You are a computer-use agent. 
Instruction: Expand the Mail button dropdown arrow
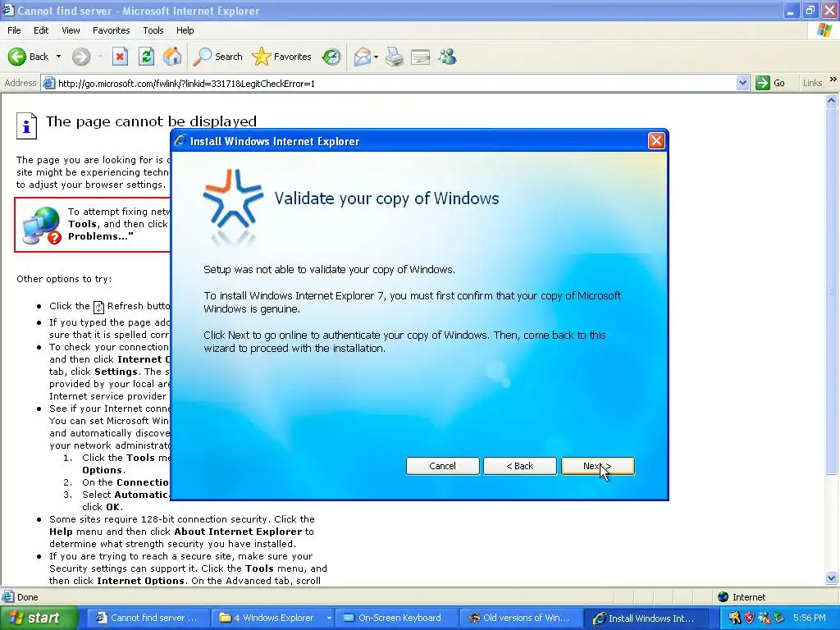click(376, 57)
